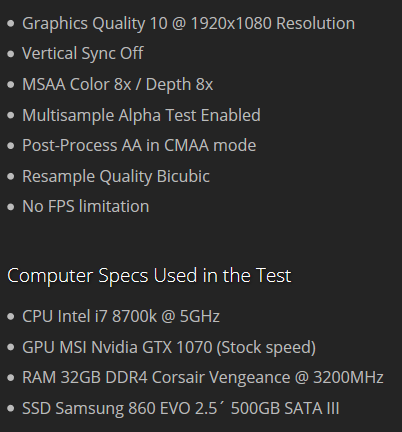The height and width of the screenshot is (432, 402).
Task: Click bullet beside CPU Intel i7 line
Action: coord(11,317)
